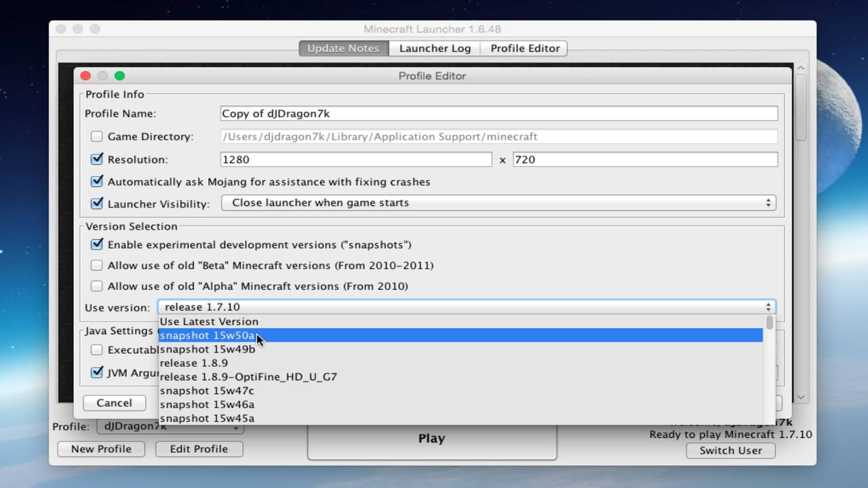This screenshot has height=488, width=868.
Task: Edit the resolution width field 1280
Action: [356, 159]
